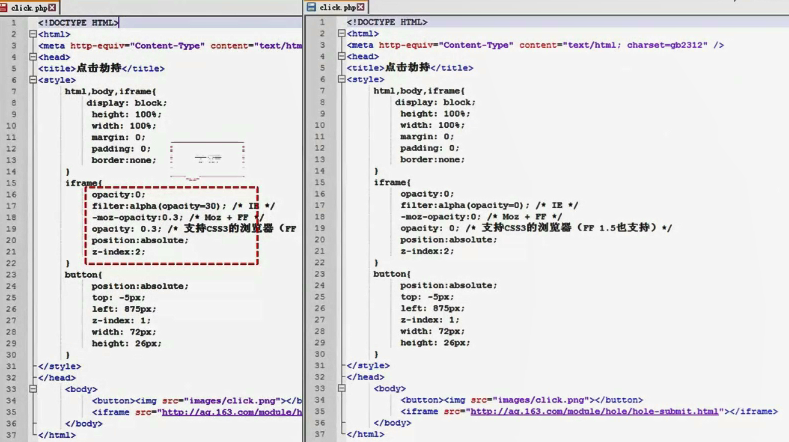Click </head> closing tag in right pane
Screen dimensions: 789x442
click(x=365, y=377)
